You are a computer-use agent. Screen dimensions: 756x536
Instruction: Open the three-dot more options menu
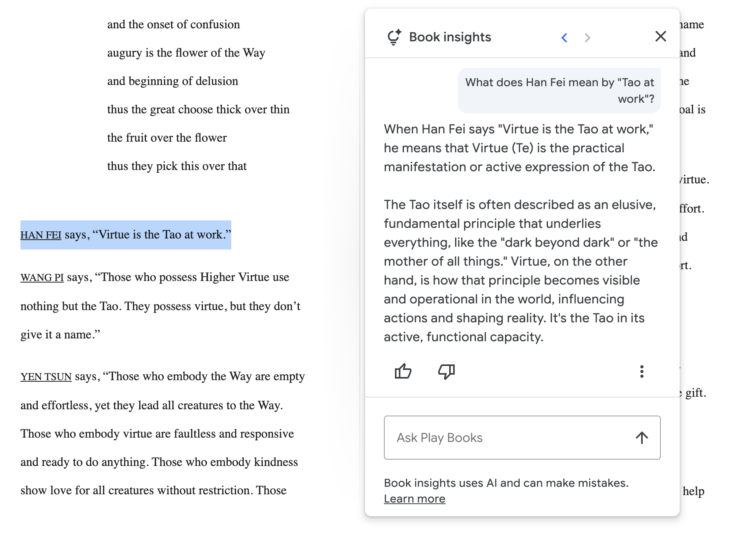pos(642,372)
